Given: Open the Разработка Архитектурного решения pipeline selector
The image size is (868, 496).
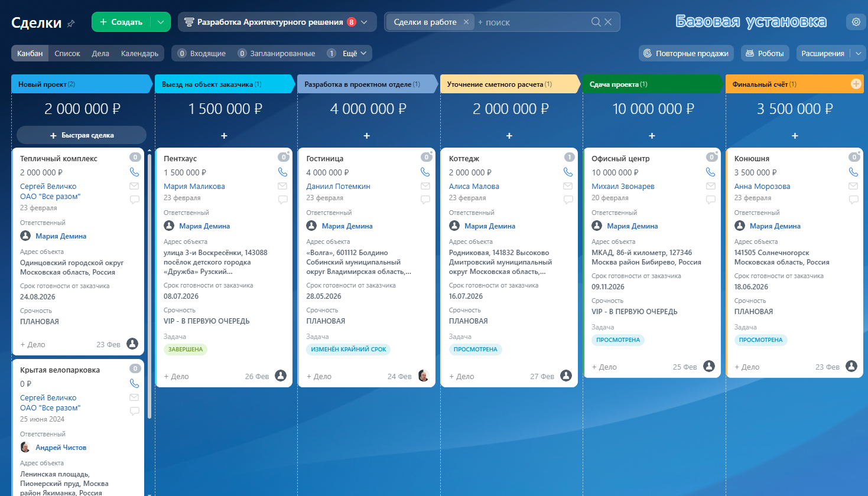Looking at the screenshot, I should 277,22.
